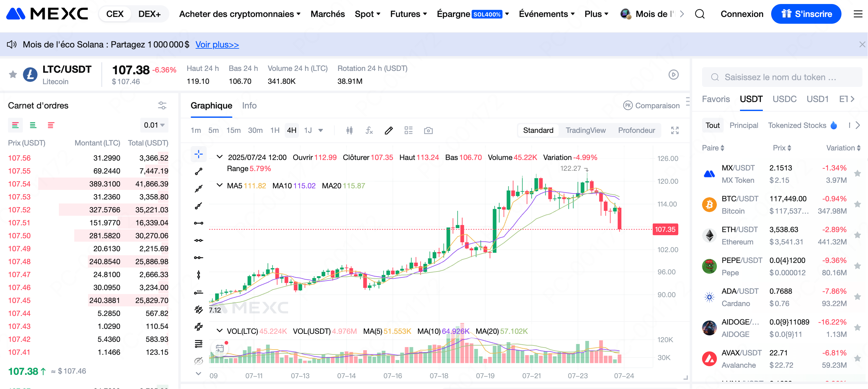Open the Spot dropdown menu
The width and height of the screenshot is (868, 389).
click(x=367, y=14)
